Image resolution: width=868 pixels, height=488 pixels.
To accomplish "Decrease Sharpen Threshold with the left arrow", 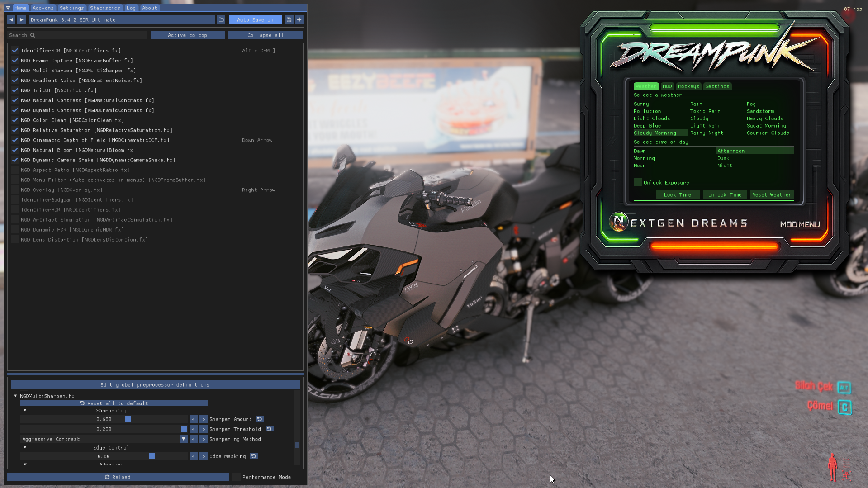I will click(x=193, y=429).
